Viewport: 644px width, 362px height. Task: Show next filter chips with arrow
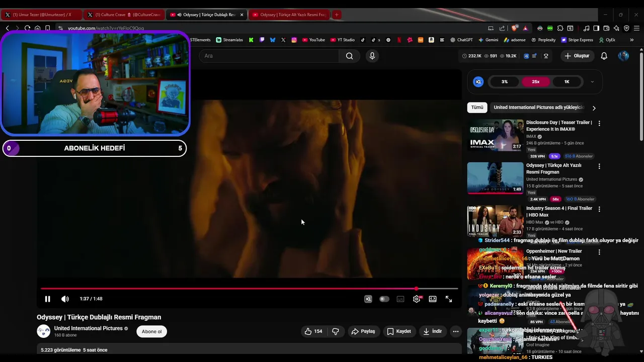[594, 108]
